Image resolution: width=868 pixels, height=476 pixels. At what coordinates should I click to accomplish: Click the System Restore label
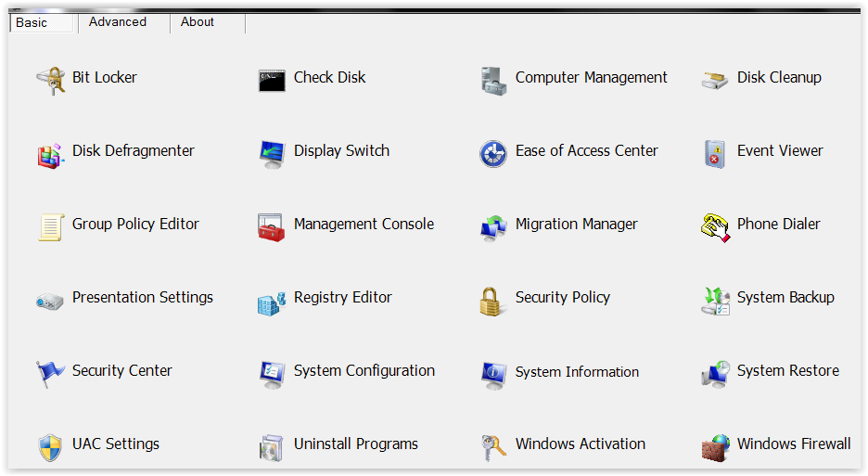pyautogui.click(x=787, y=371)
